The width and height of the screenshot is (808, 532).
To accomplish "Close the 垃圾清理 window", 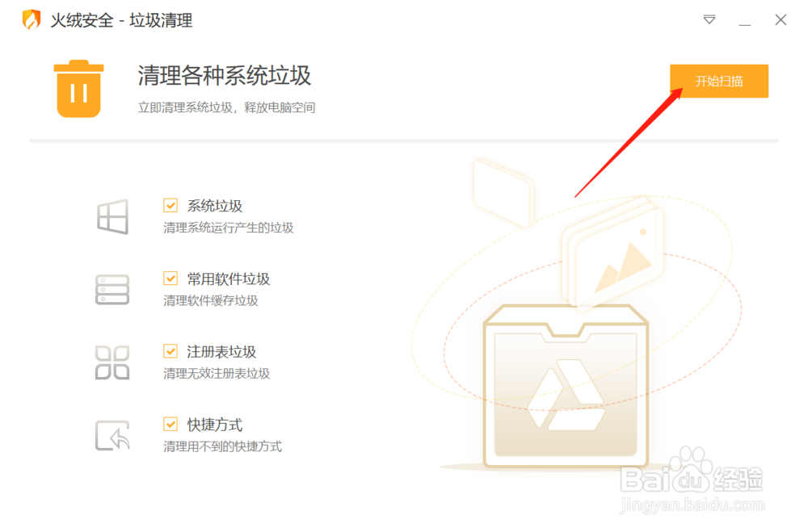I will pyautogui.click(x=781, y=19).
